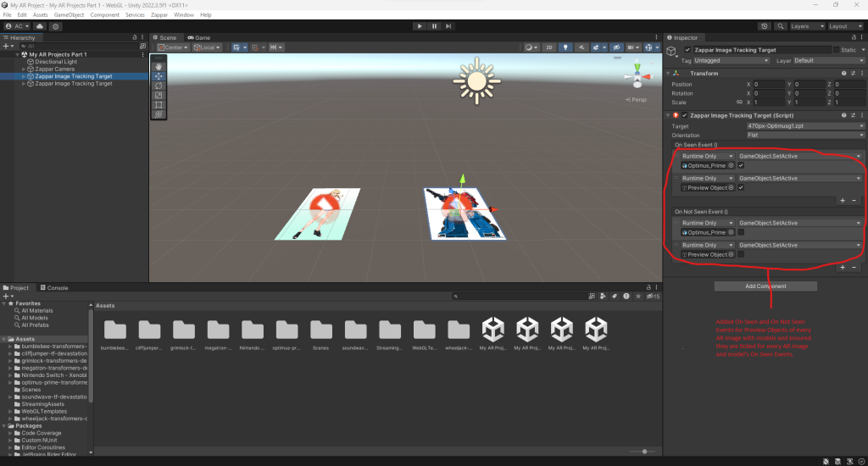
Task: Tick Preview Object checkbox under On Not Seen
Action: coord(741,254)
